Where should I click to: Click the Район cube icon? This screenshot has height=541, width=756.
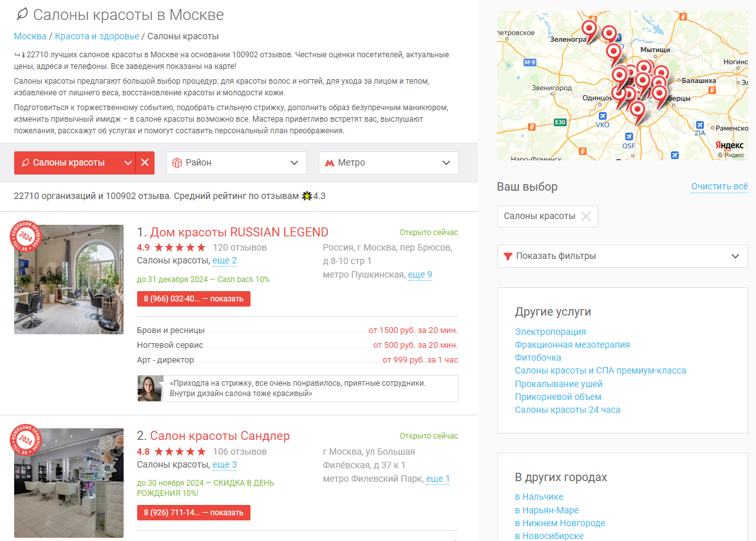(x=177, y=163)
